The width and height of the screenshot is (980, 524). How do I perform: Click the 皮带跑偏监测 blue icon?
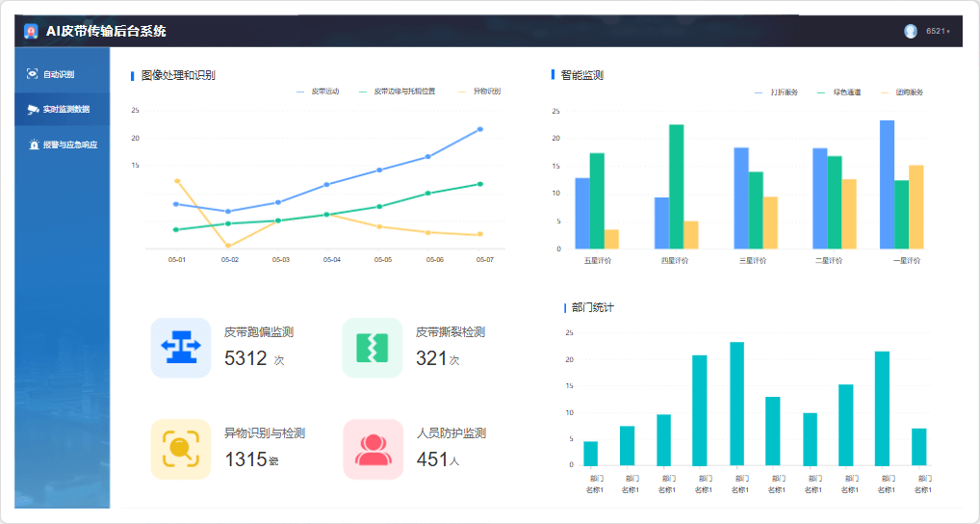click(x=181, y=348)
